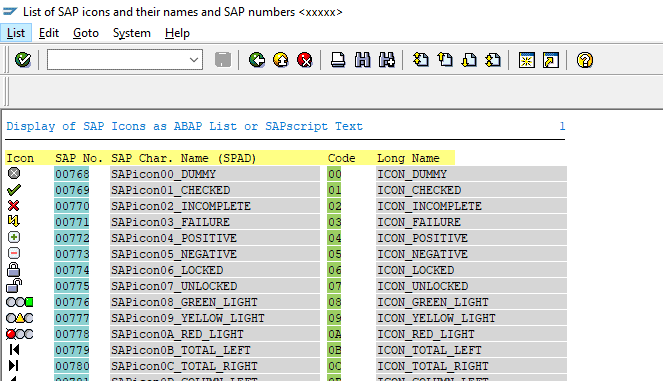Click the green code cell 0A

pos(334,334)
